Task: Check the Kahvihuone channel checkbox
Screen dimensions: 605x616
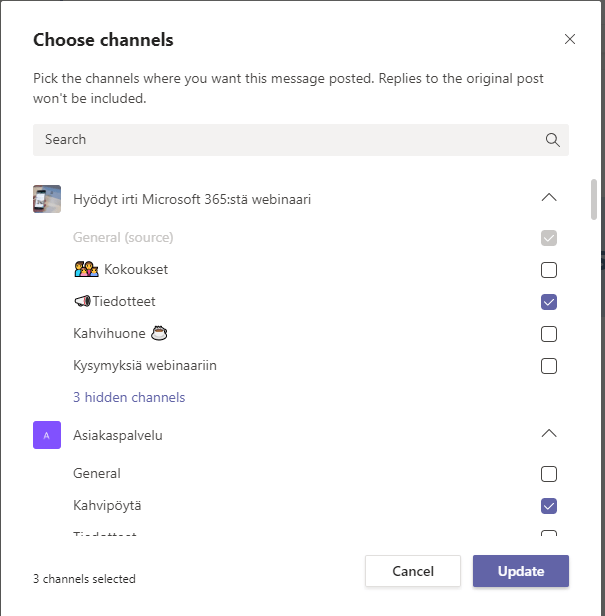Action: pos(548,334)
